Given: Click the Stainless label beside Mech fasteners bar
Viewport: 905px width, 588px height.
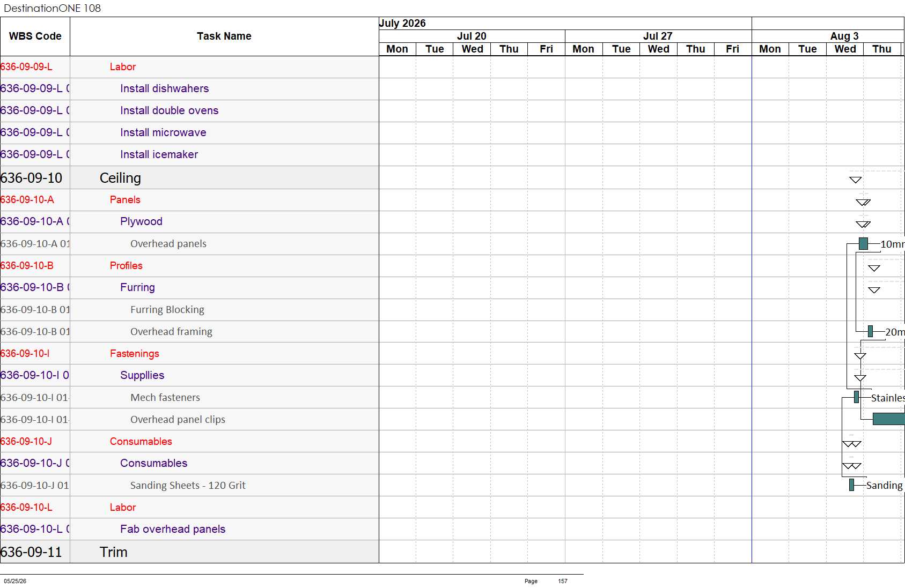Looking at the screenshot, I should point(888,398).
